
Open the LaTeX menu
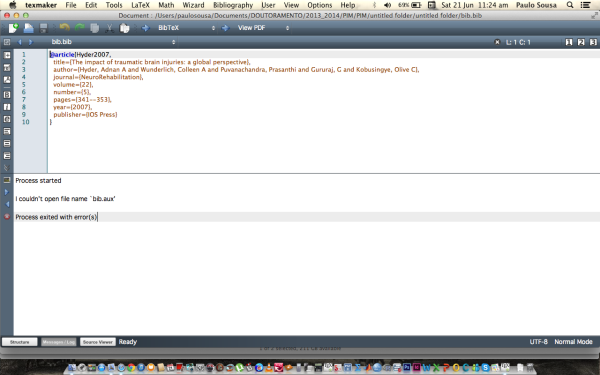(x=140, y=5)
